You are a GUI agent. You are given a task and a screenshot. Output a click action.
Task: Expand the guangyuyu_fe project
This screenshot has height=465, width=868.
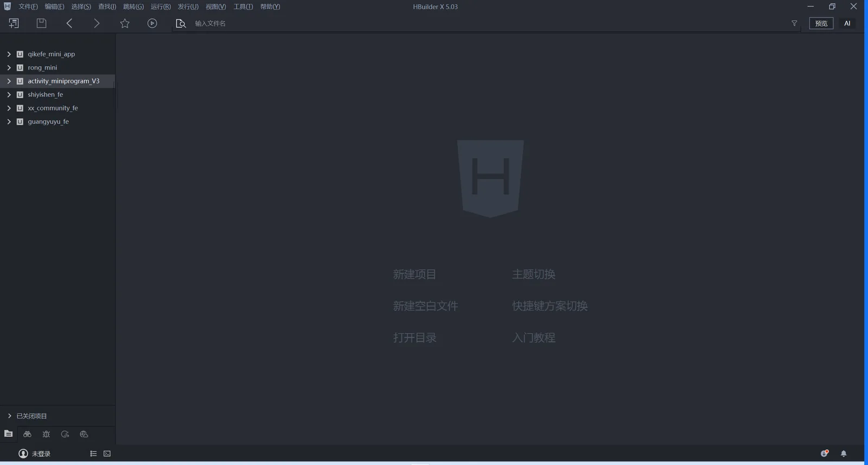click(x=9, y=122)
